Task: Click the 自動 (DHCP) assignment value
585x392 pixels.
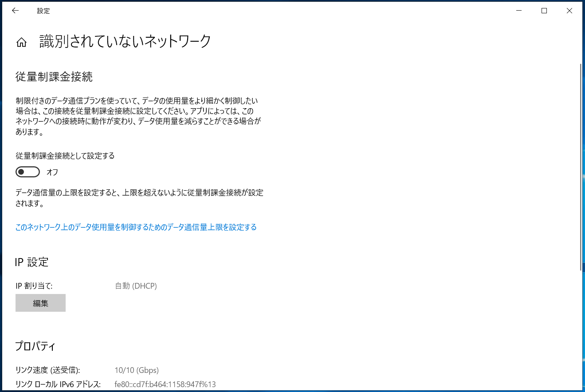Action: (x=136, y=286)
